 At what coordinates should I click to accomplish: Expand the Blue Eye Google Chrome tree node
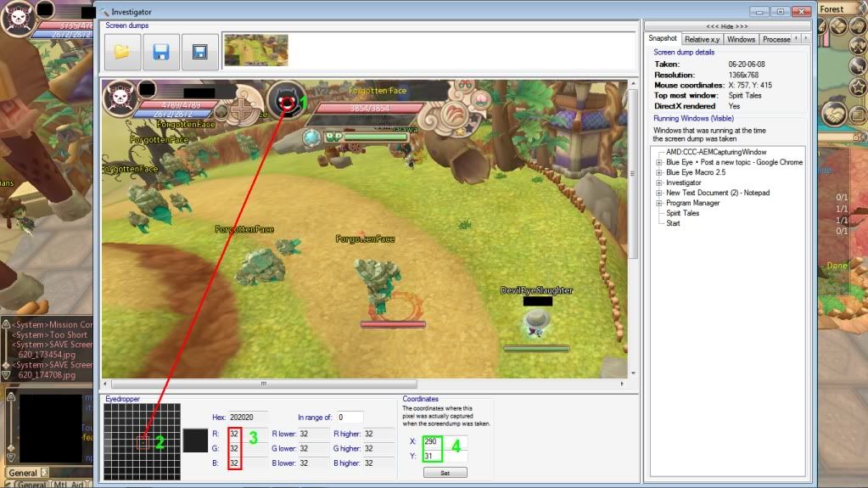658,162
